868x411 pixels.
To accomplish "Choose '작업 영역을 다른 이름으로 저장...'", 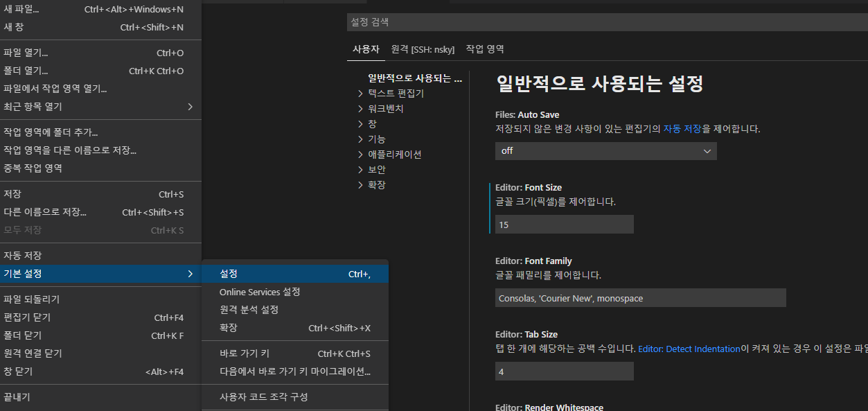I will point(100,150).
